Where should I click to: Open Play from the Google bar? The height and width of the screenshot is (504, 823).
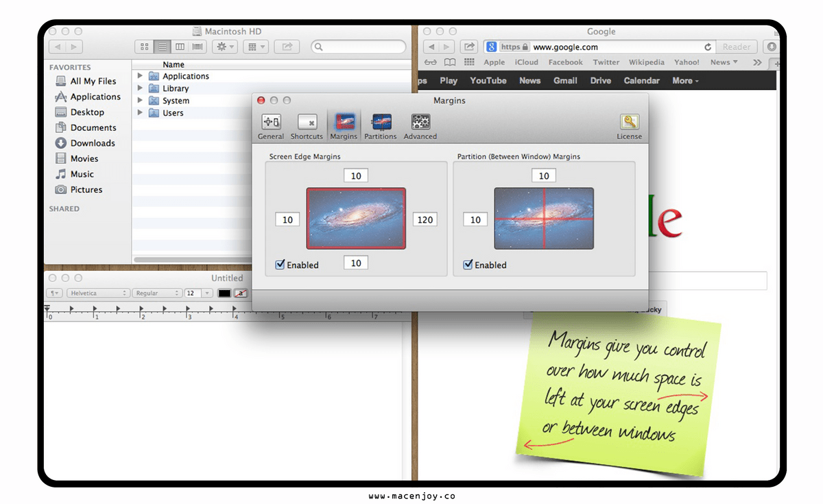(x=449, y=80)
